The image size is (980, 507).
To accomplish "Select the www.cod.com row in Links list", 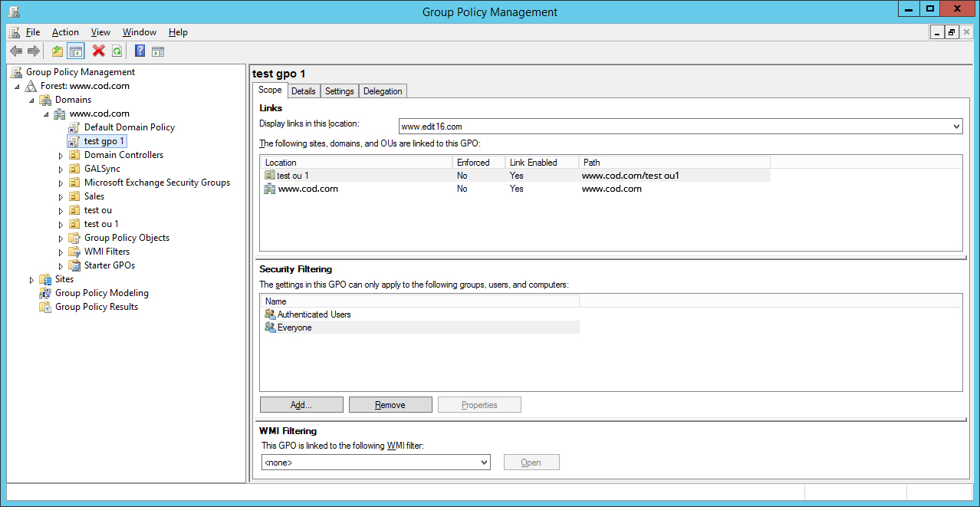I will (515, 189).
